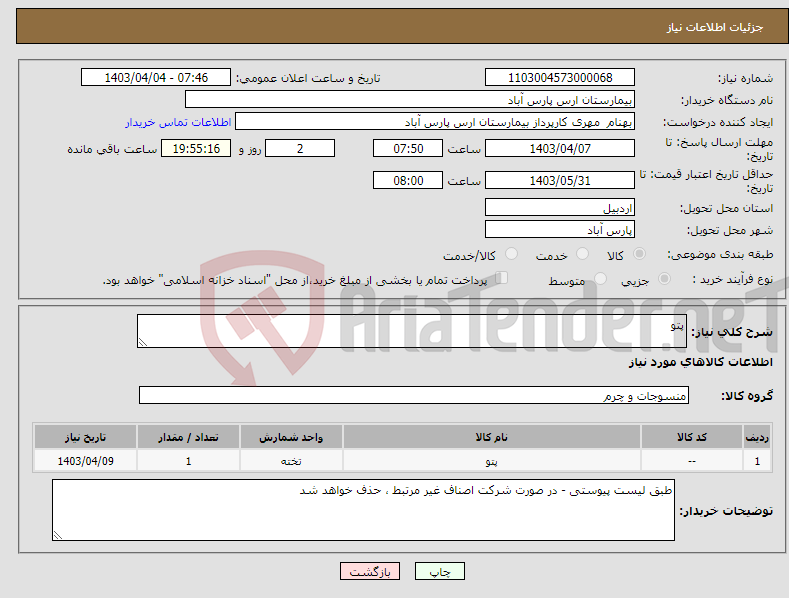
Task: Select the کالا radio button
Action: tap(639, 254)
